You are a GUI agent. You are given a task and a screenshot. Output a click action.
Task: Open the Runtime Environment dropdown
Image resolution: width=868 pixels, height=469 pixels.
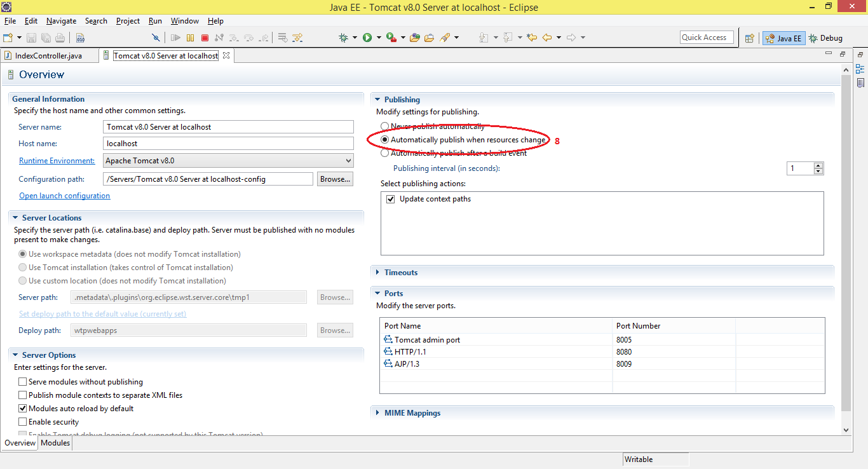click(x=349, y=160)
